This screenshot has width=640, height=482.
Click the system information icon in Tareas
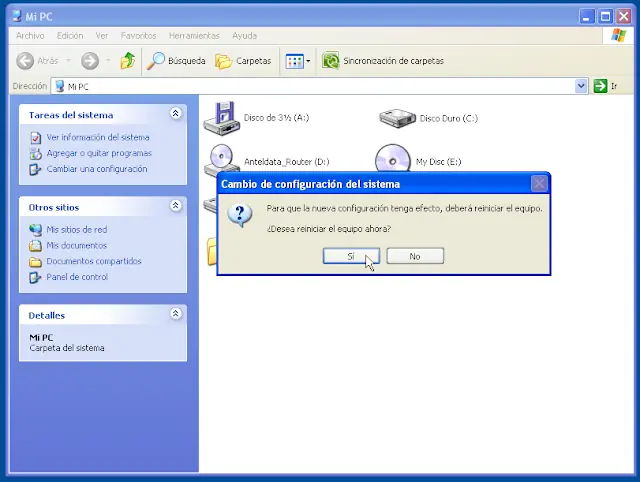pyautogui.click(x=36, y=138)
